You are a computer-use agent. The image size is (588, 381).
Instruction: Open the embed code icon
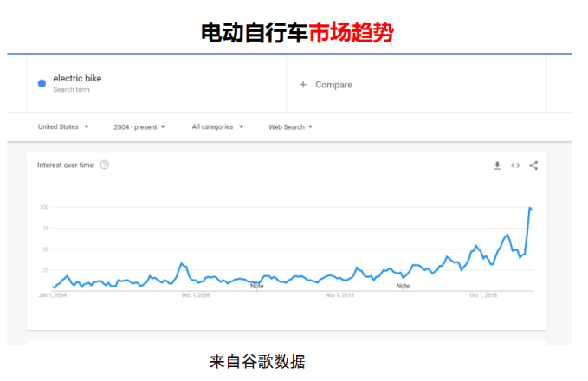click(x=515, y=165)
